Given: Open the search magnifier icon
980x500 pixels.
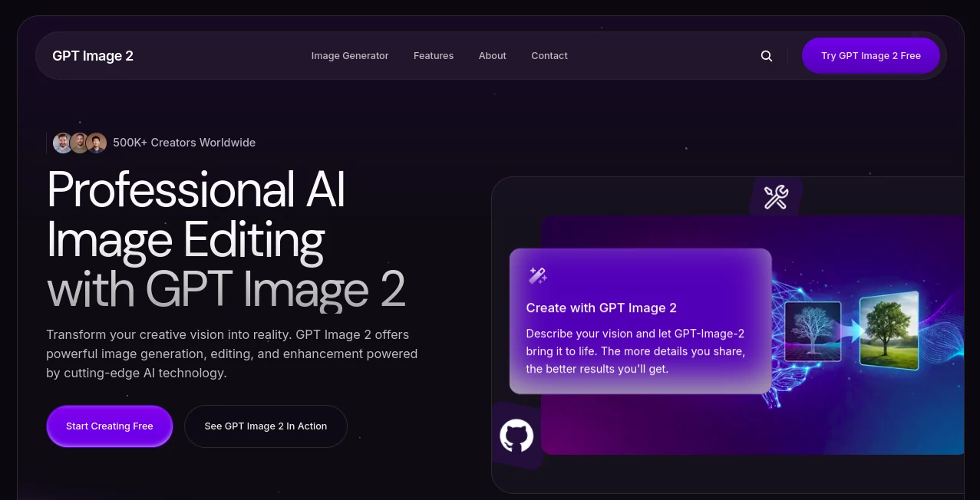Looking at the screenshot, I should click(766, 55).
